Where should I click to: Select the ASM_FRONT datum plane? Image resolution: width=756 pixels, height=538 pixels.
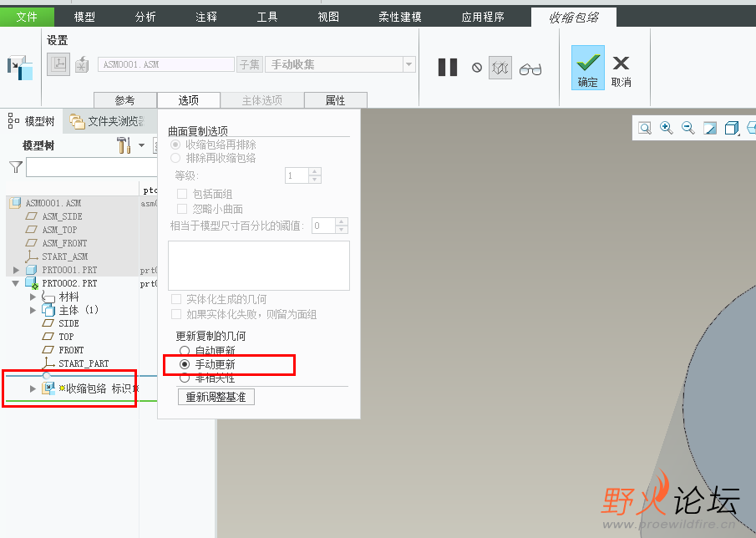click(64, 243)
